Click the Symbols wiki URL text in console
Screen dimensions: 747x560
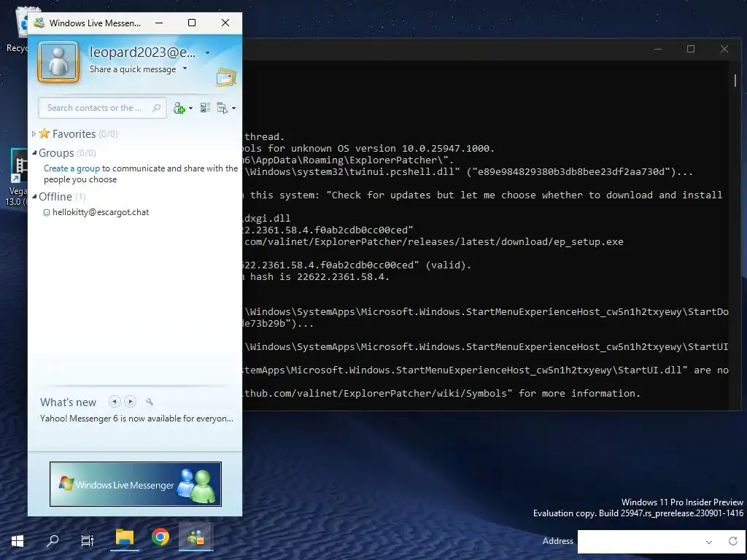[379, 393]
